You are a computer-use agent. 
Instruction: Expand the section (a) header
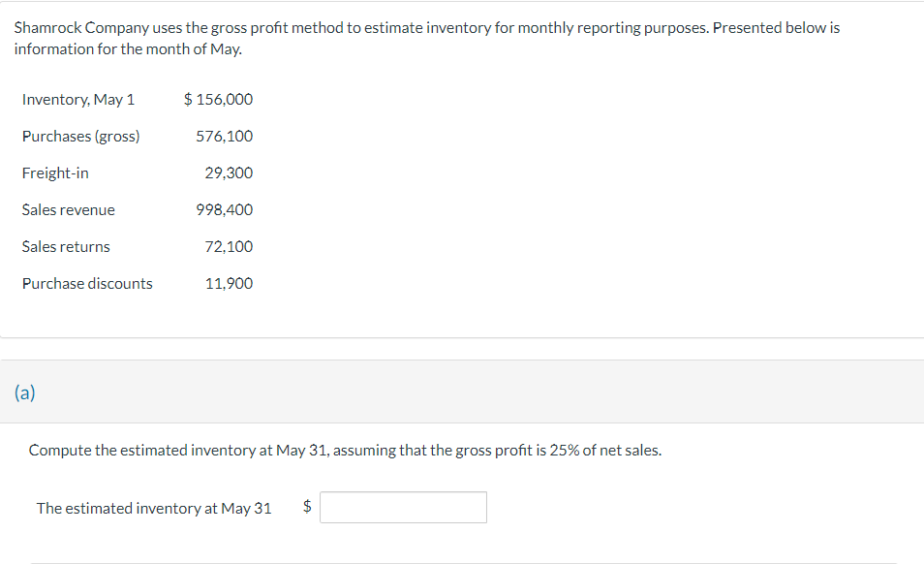[x=25, y=392]
